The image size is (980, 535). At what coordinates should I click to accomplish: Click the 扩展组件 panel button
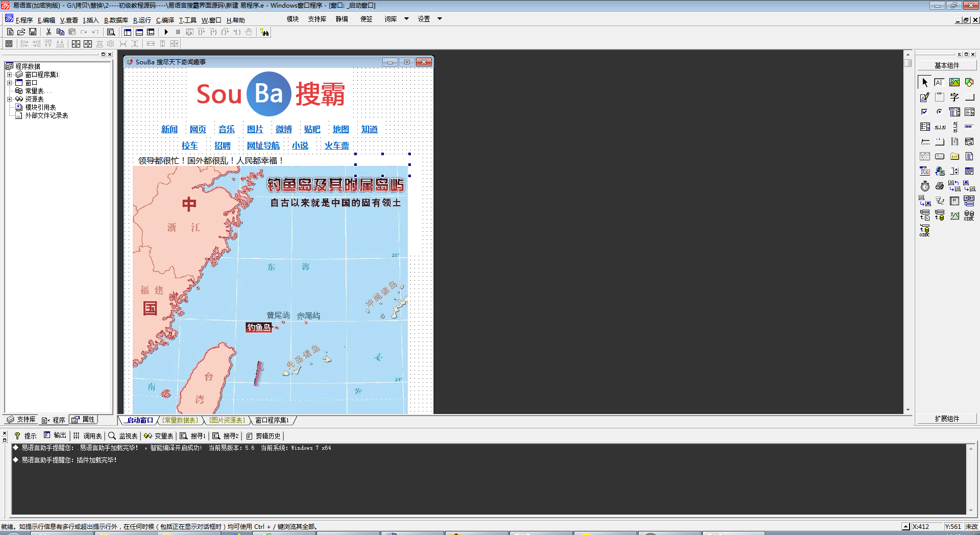click(x=947, y=419)
